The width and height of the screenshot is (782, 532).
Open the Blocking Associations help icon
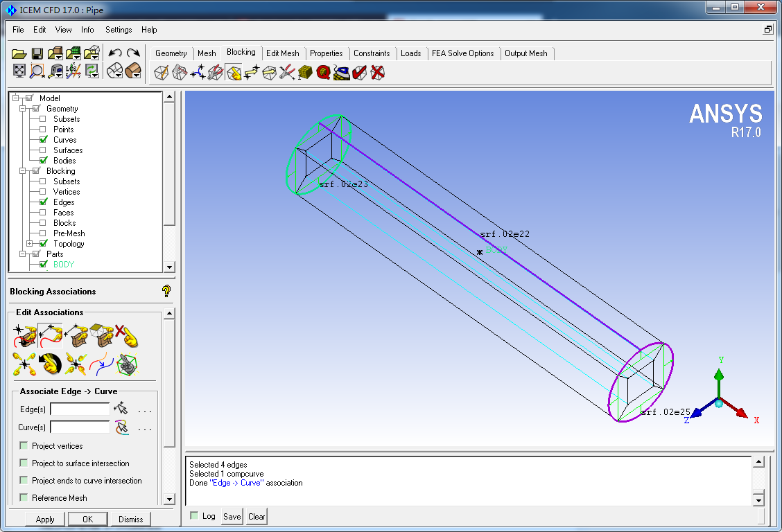(166, 291)
